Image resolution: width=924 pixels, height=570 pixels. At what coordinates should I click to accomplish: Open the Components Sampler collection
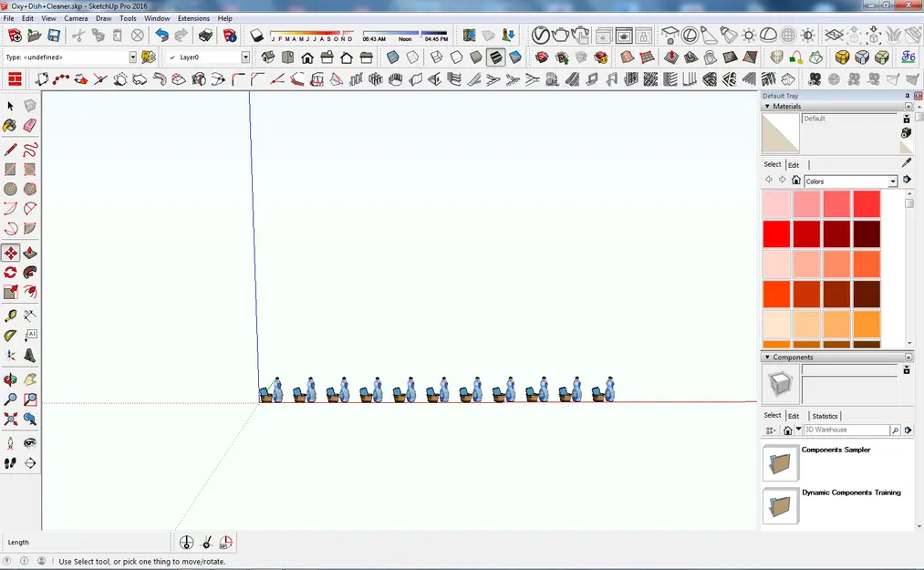[x=781, y=462]
